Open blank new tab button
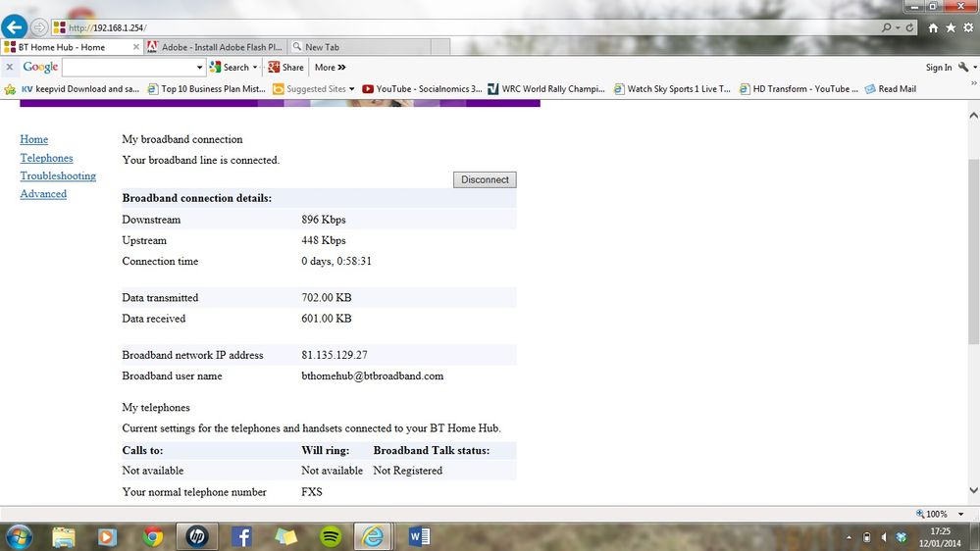Viewport: 980px width, 551px height. (440, 47)
